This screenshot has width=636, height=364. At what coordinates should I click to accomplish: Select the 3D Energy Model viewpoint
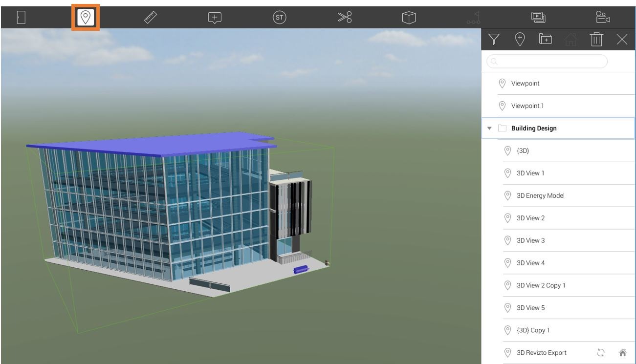540,195
